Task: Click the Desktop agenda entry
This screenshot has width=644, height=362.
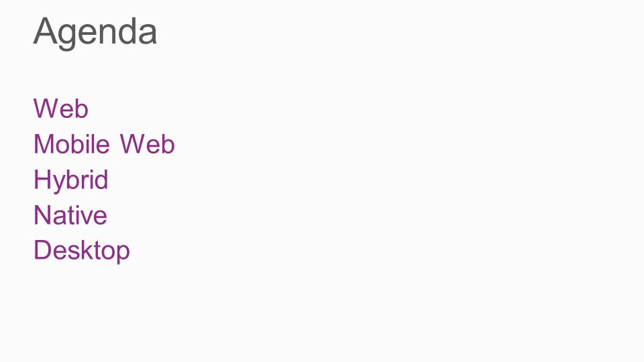Action: click(82, 251)
